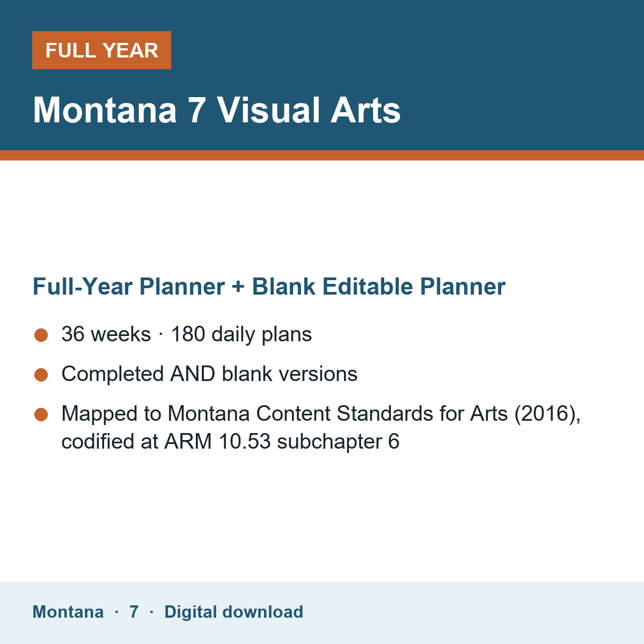The height and width of the screenshot is (644, 644).
Task: Click the codified at ARM 10.53 subchapter 6 text
Action: click(230, 442)
